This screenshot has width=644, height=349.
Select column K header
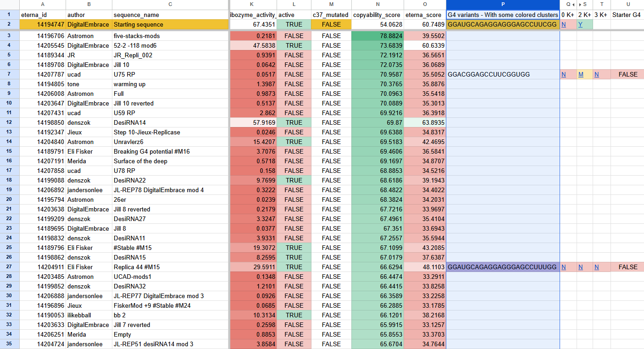pos(253,5)
